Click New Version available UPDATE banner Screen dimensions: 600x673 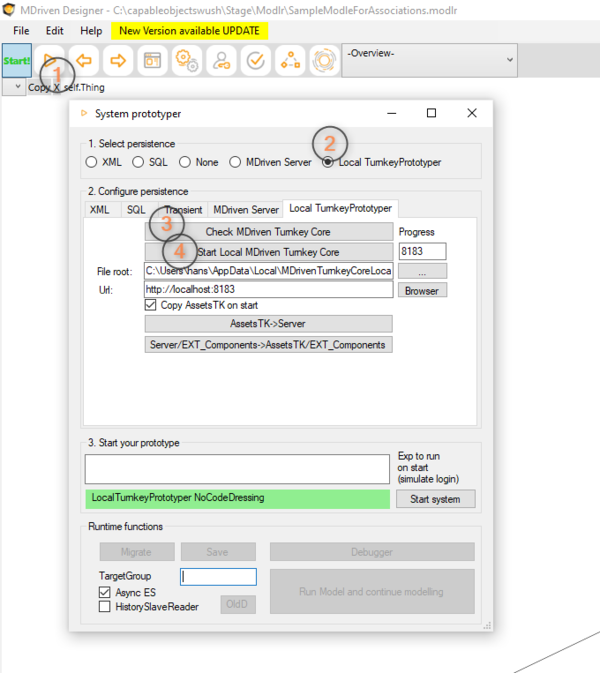pyautogui.click(x=189, y=31)
